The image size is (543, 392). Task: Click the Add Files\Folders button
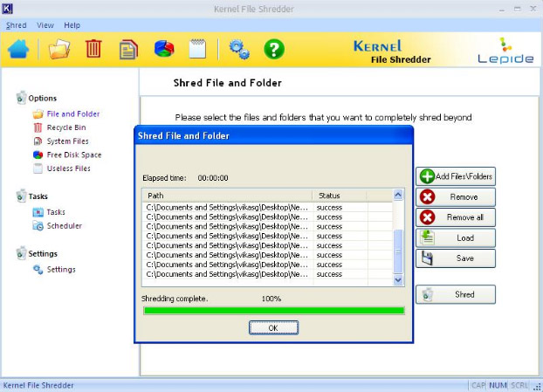pyautogui.click(x=456, y=176)
